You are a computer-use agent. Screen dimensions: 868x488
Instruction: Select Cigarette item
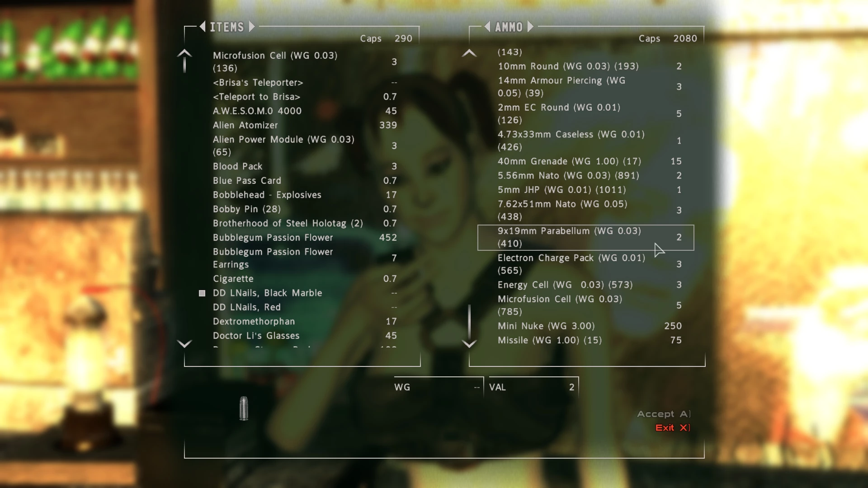(x=305, y=279)
